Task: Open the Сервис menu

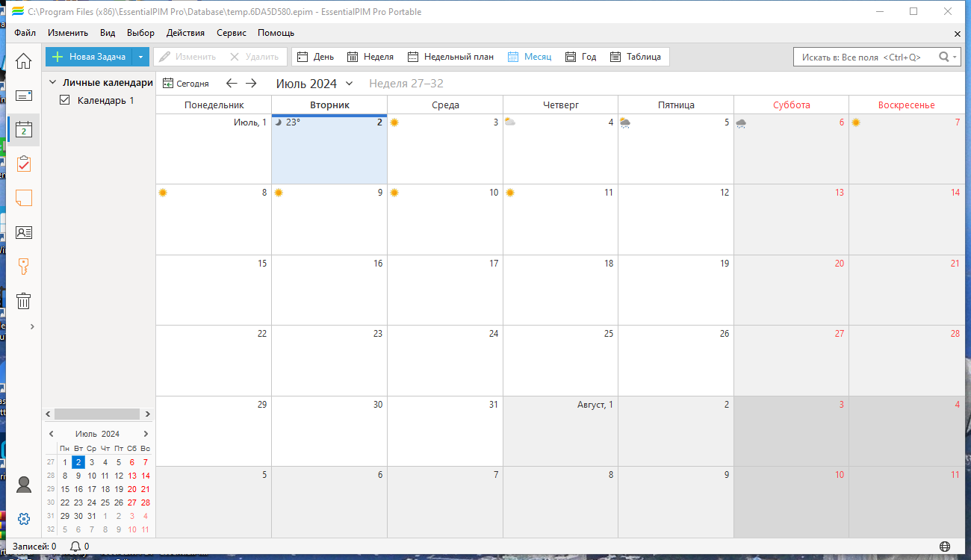Action: click(232, 33)
